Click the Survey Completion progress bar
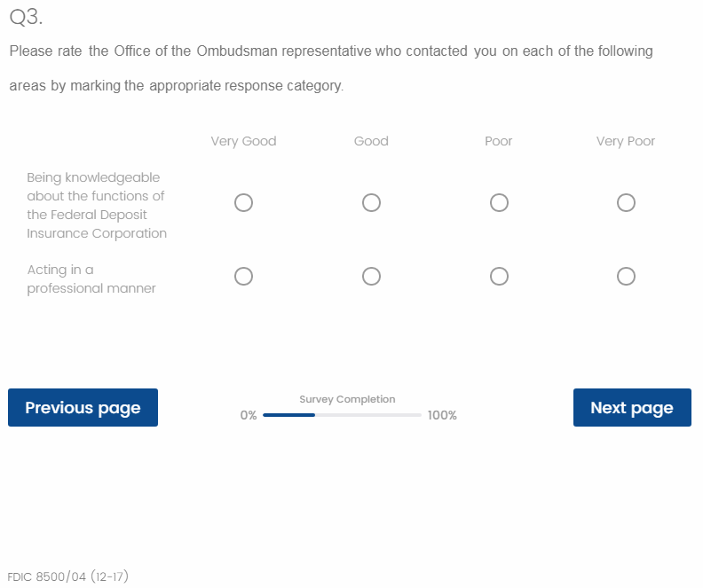This screenshot has width=703, height=588. tap(342, 415)
